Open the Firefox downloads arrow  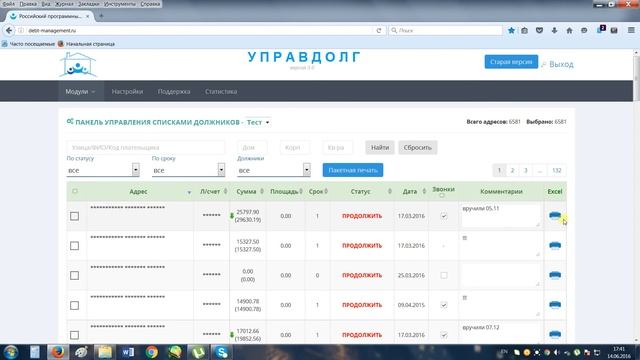coord(554,31)
